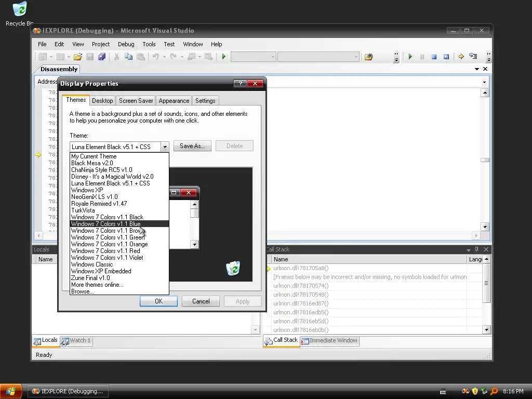Open the Project menu
Viewport: 532px width, 399px height.
101,44
